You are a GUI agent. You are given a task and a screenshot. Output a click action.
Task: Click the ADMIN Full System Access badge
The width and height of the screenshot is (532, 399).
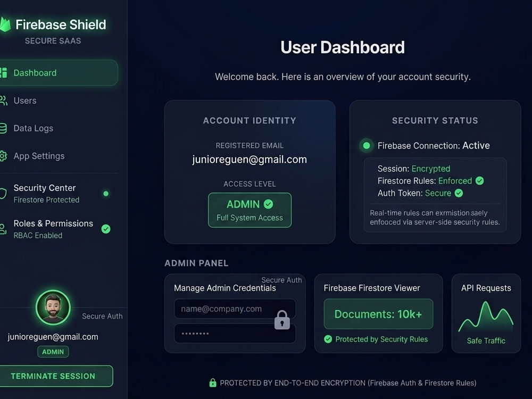pyautogui.click(x=250, y=210)
